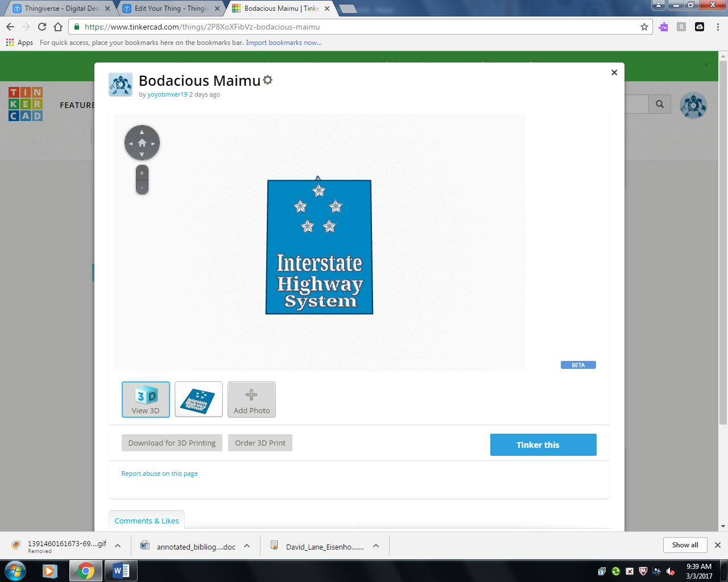Switch to the Thingiverse - Digital Designs tab

pyautogui.click(x=61, y=9)
